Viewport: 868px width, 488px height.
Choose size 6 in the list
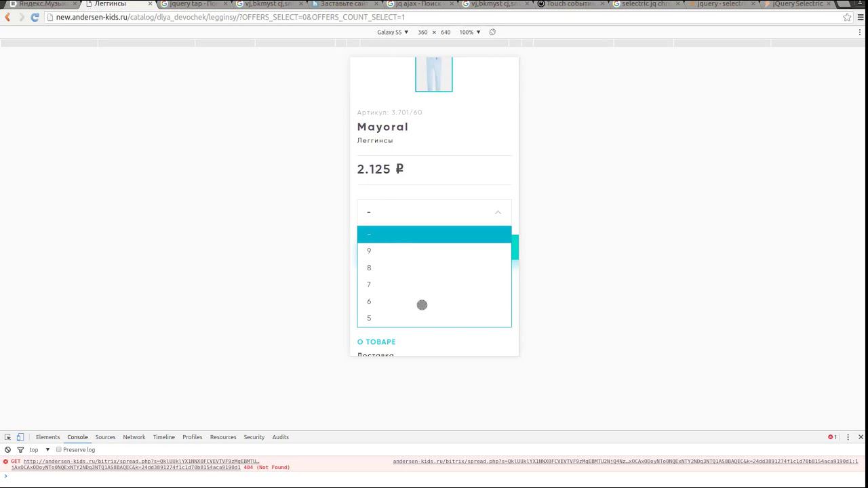coord(434,302)
